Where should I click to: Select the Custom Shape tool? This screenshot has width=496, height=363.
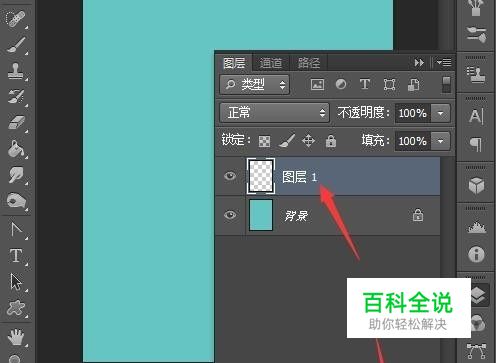(x=16, y=308)
